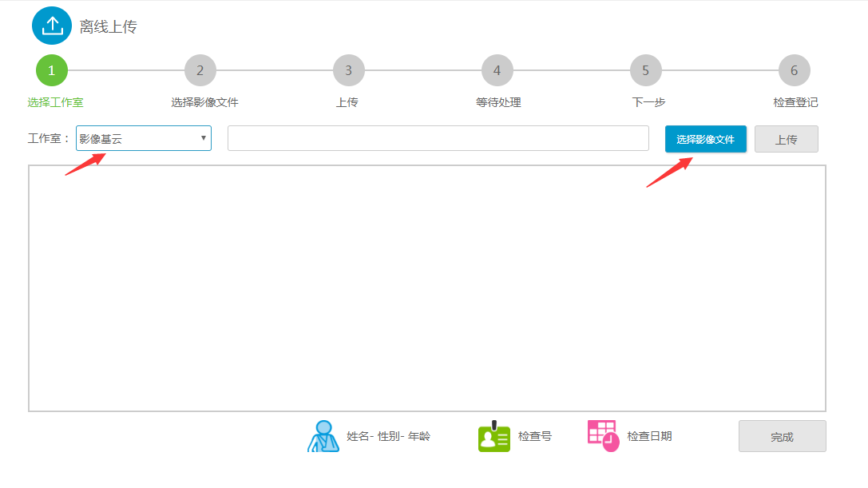Screen dimensions: 868x488
Task: Click the file path text field
Action: (x=438, y=138)
